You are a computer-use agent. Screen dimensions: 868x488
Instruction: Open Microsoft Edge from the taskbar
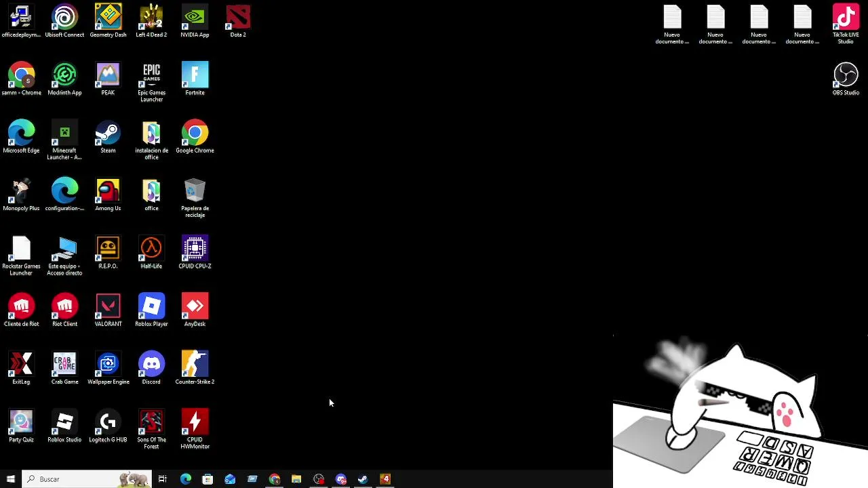pyautogui.click(x=185, y=479)
